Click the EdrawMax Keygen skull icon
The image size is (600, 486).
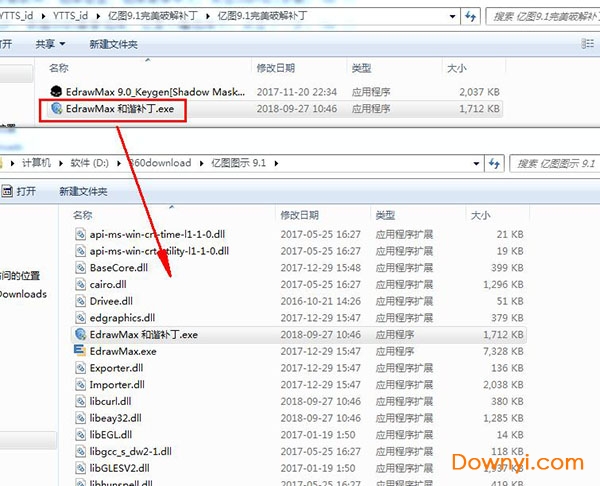56,91
